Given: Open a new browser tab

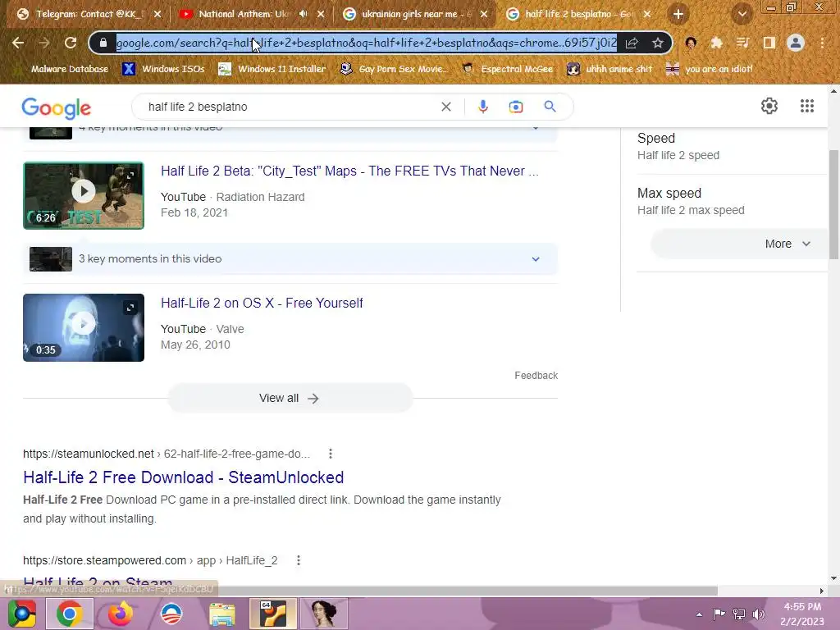Looking at the screenshot, I should click(678, 15).
